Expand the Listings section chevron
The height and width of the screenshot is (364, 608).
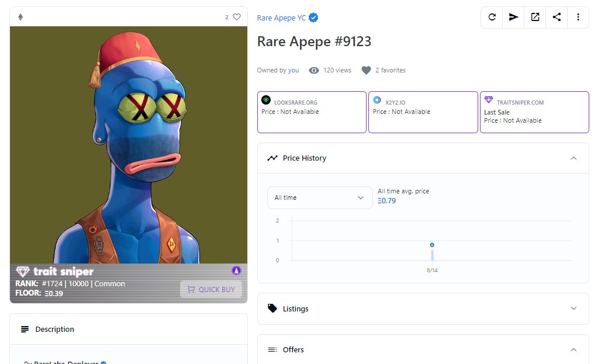[x=574, y=308]
